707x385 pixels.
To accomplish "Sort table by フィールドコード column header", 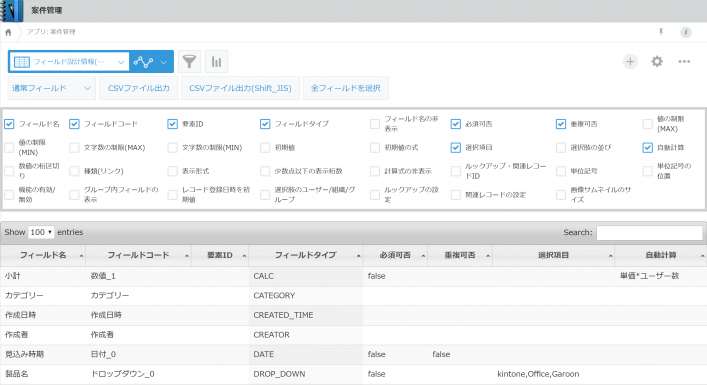I will tap(138, 256).
